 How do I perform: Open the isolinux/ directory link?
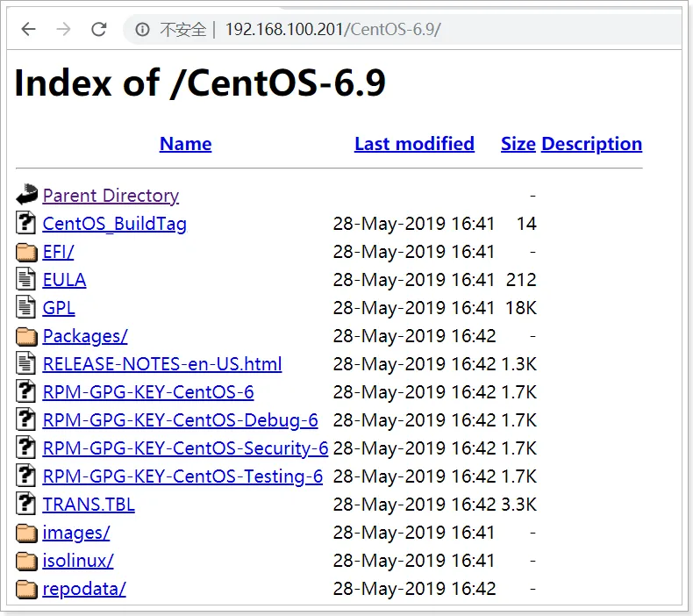click(78, 561)
